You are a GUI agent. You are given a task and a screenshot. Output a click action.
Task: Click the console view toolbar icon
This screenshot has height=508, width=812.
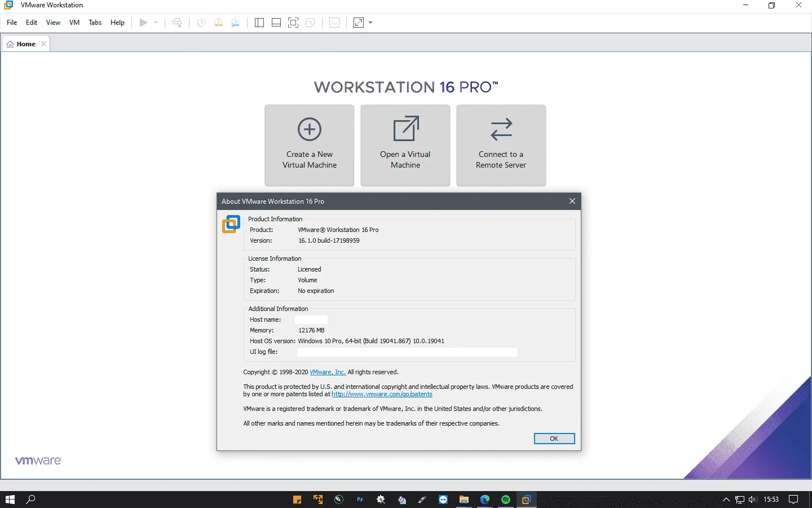tap(334, 23)
